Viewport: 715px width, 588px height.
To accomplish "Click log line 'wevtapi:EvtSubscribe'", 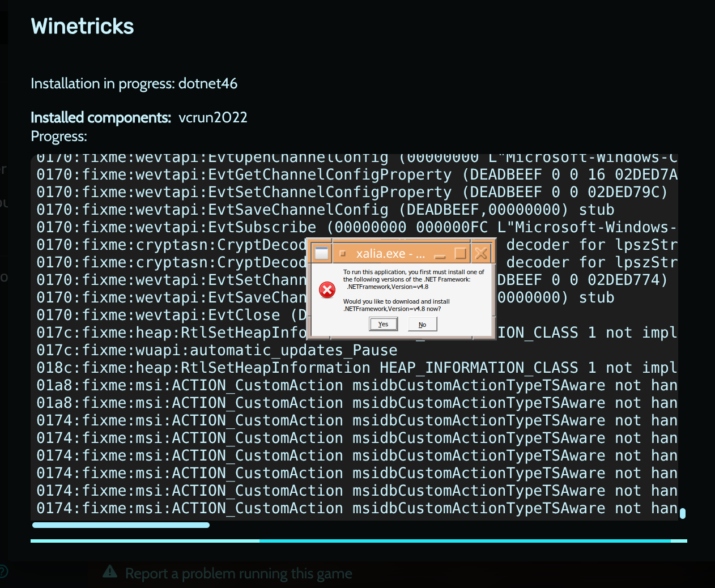I will click(357, 227).
